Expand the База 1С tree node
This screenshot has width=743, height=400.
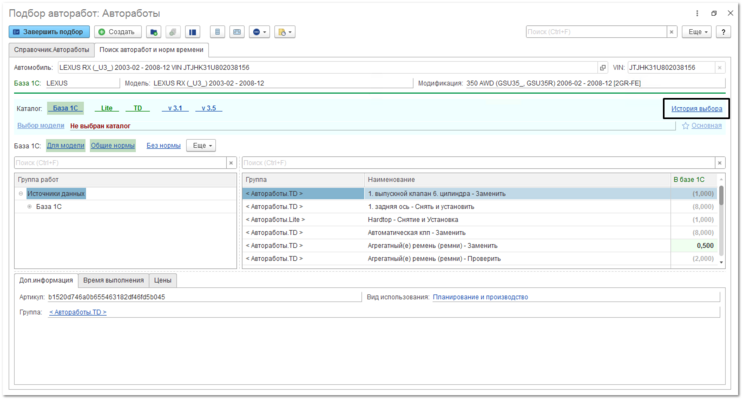[29, 207]
